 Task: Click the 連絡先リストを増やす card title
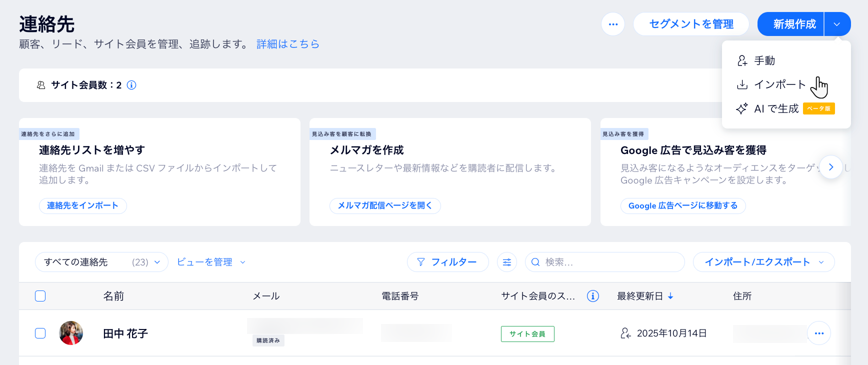(92, 150)
